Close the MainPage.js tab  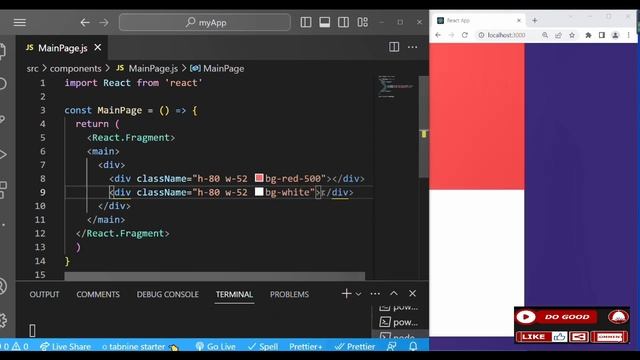click(98, 48)
